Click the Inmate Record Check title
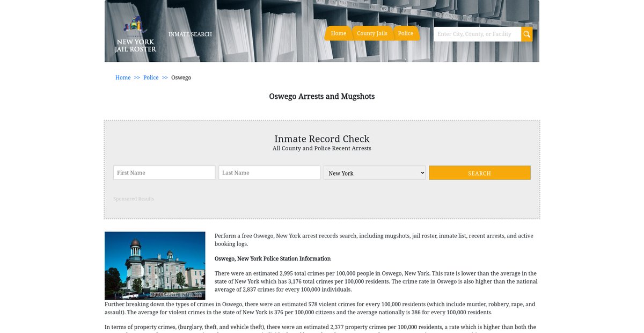 [x=322, y=139]
